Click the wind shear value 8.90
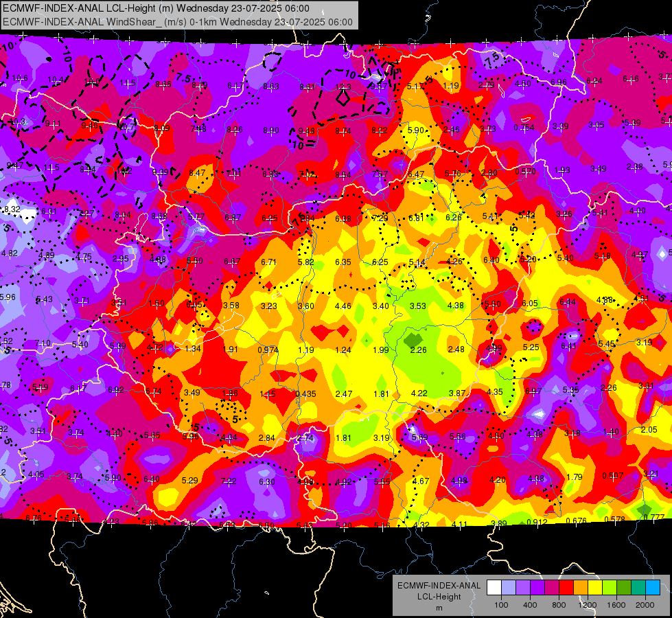Screen dimensions: 672x618 271,130
